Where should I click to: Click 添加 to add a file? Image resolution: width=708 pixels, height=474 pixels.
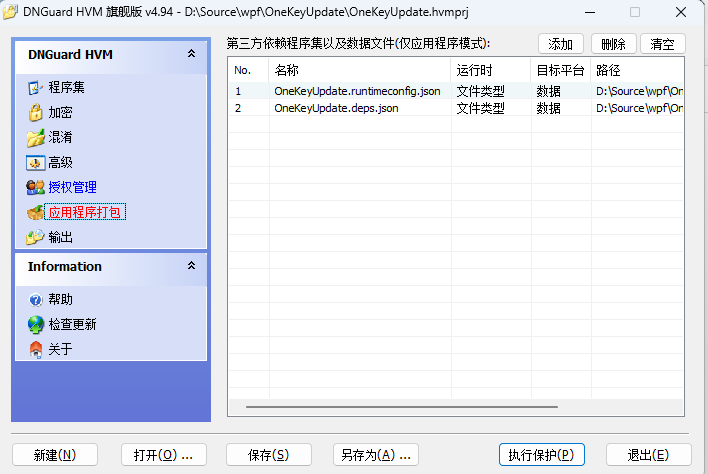(561, 44)
